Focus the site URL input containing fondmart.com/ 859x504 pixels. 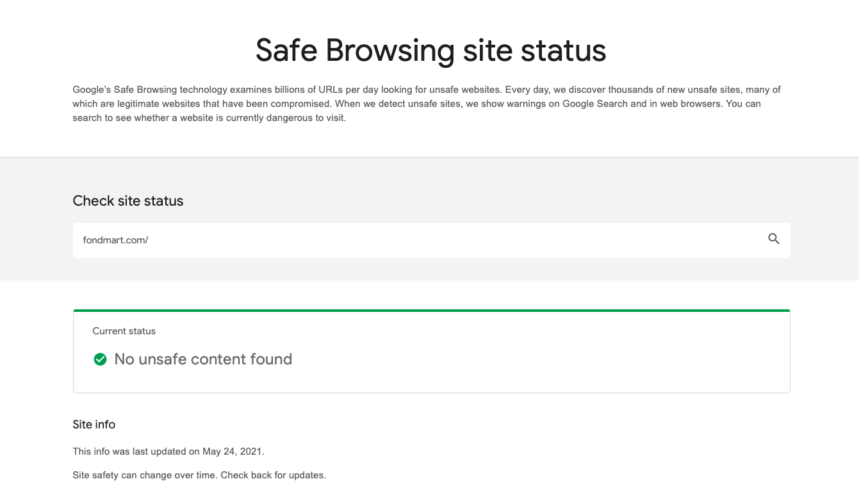click(x=384, y=240)
